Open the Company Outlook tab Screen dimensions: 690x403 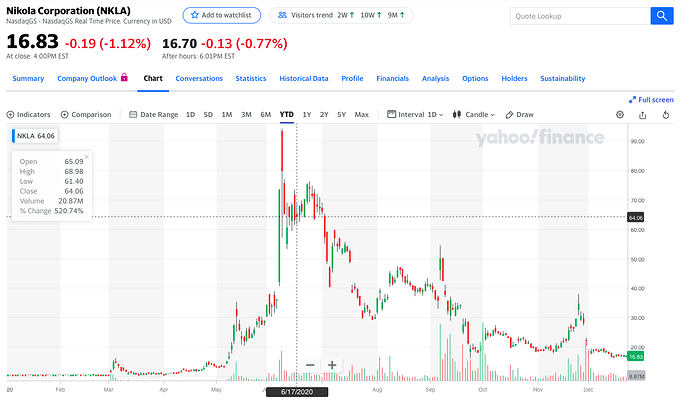[87, 78]
